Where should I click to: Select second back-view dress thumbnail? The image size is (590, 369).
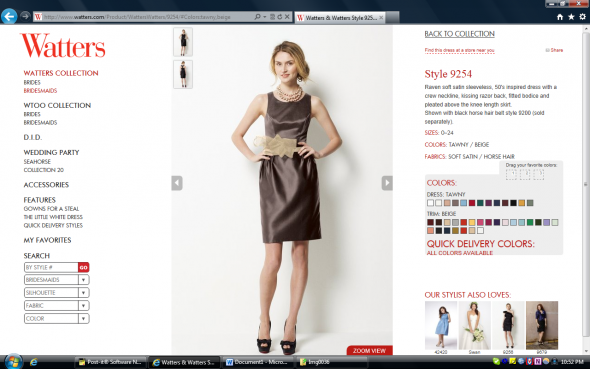coord(183,74)
